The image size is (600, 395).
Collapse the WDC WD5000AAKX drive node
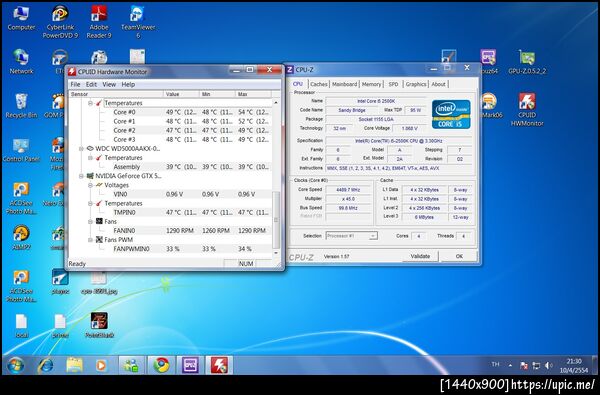point(82,149)
